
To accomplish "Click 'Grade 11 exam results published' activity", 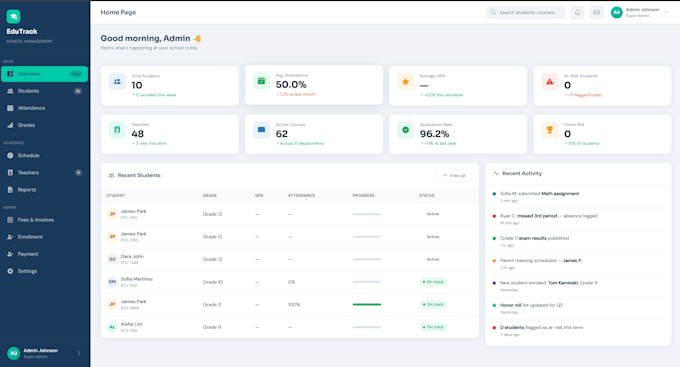I will [x=578, y=242].
